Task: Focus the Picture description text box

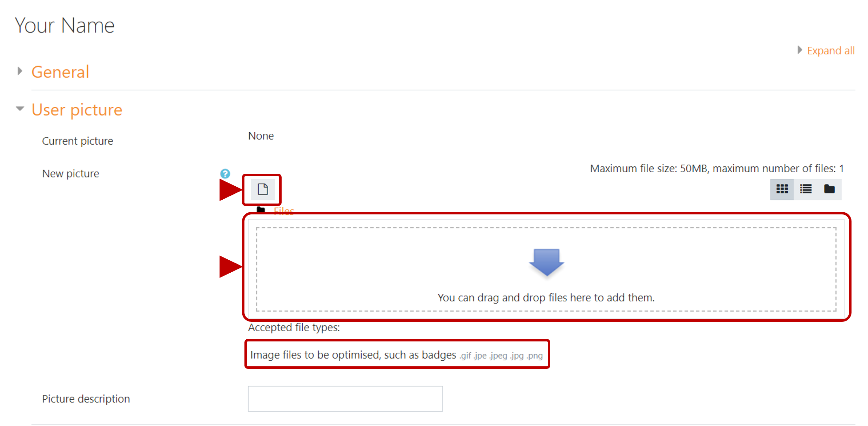Action: point(345,399)
